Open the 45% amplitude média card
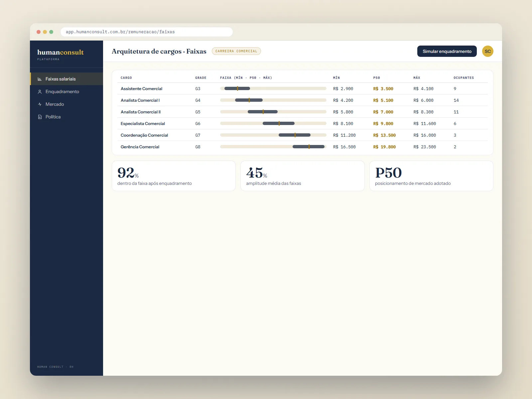Image resolution: width=532 pixels, height=399 pixels. click(x=302, y=176)
